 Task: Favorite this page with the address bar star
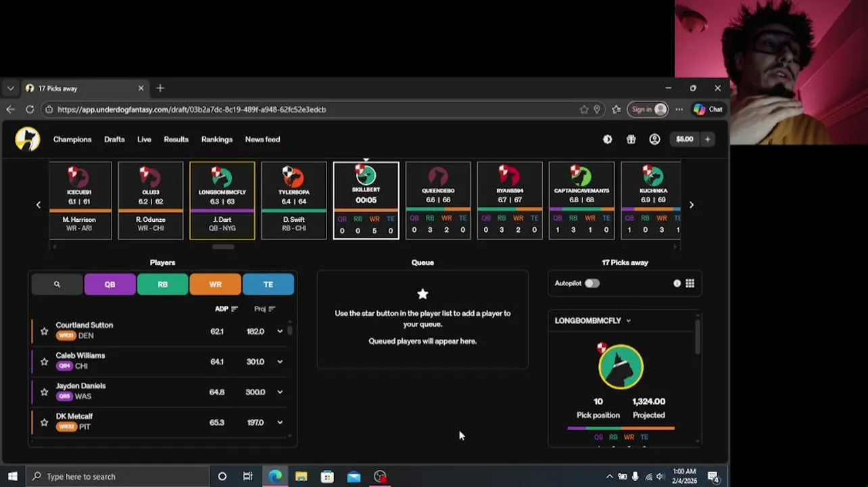tap(583, 109)
